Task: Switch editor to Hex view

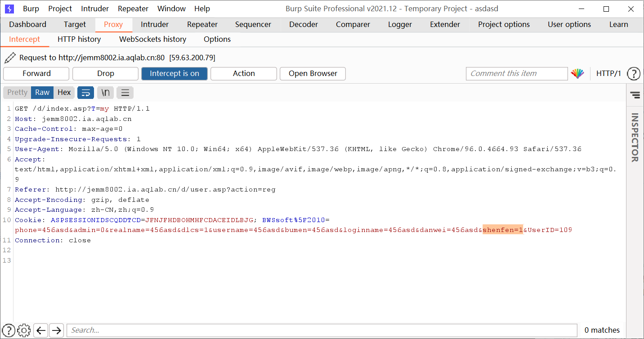Action: click(x=64, y=92)
